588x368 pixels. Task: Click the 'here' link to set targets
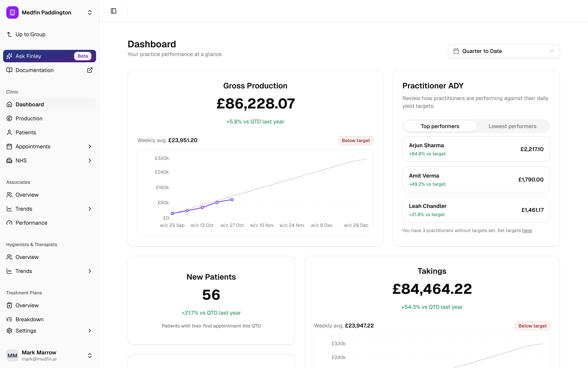[527, 231]
